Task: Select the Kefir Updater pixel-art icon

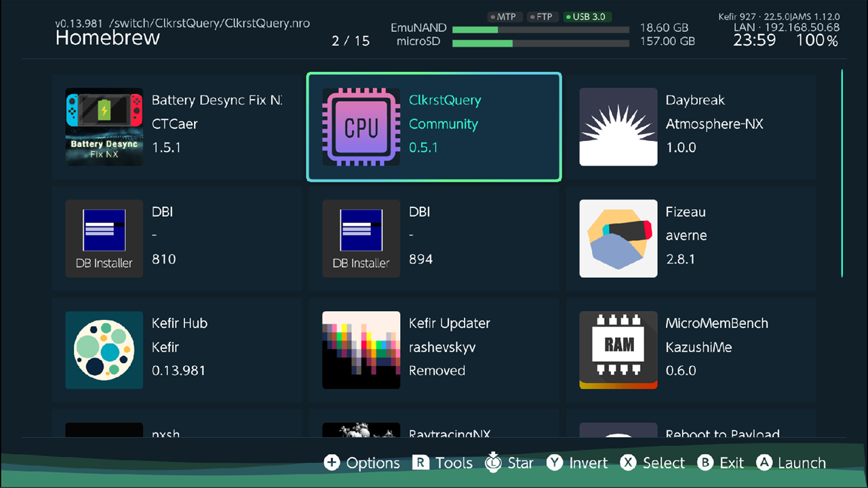Action: [x=361, y=350]
